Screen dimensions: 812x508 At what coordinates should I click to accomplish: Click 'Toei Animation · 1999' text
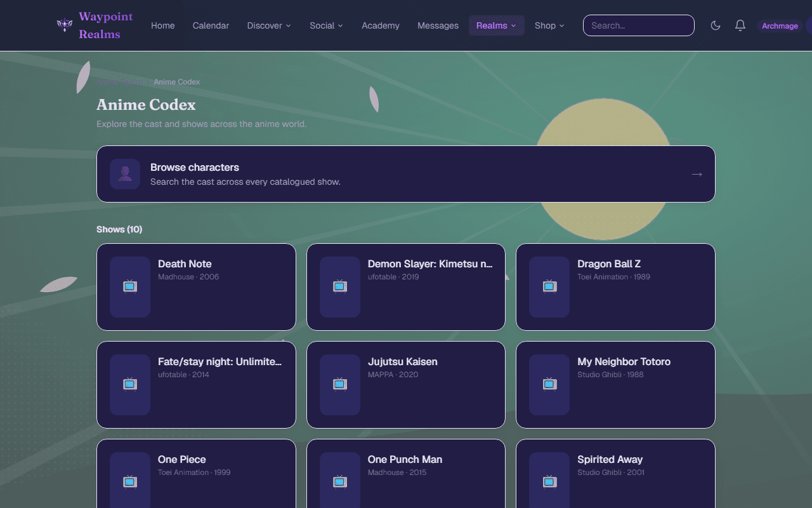pos(194,472)
